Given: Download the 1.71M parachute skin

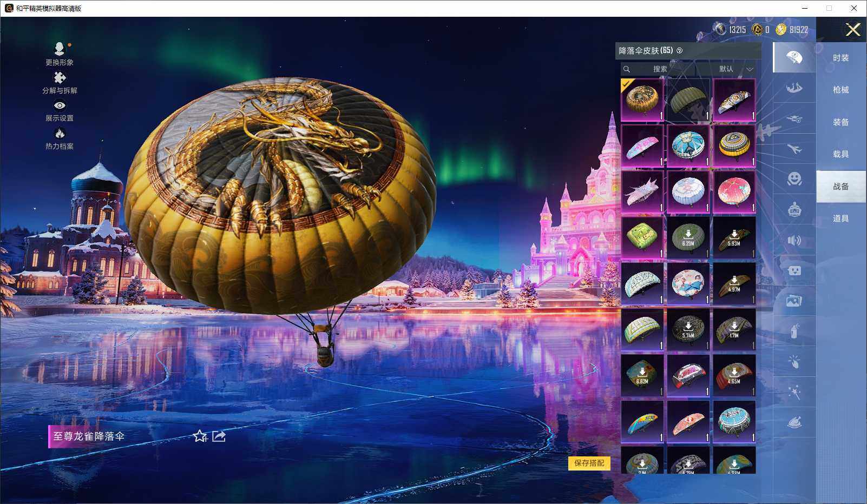Looking at the screenshot, I should pos(734,330).
